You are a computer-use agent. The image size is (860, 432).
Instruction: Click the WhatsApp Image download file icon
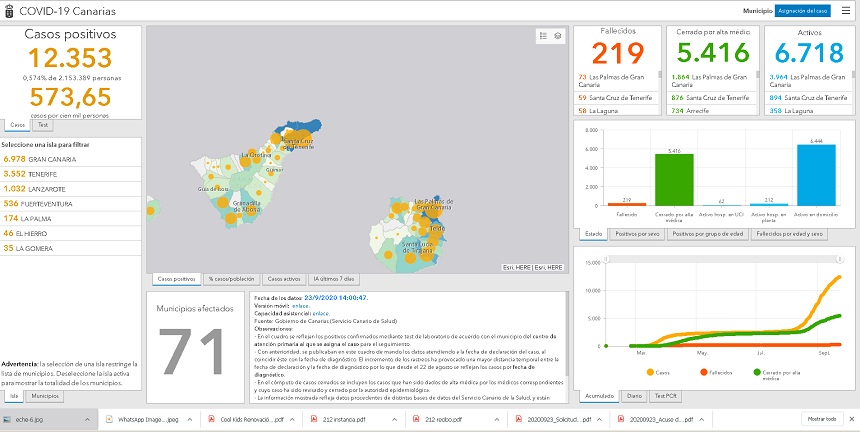click(x=109, y=419)
